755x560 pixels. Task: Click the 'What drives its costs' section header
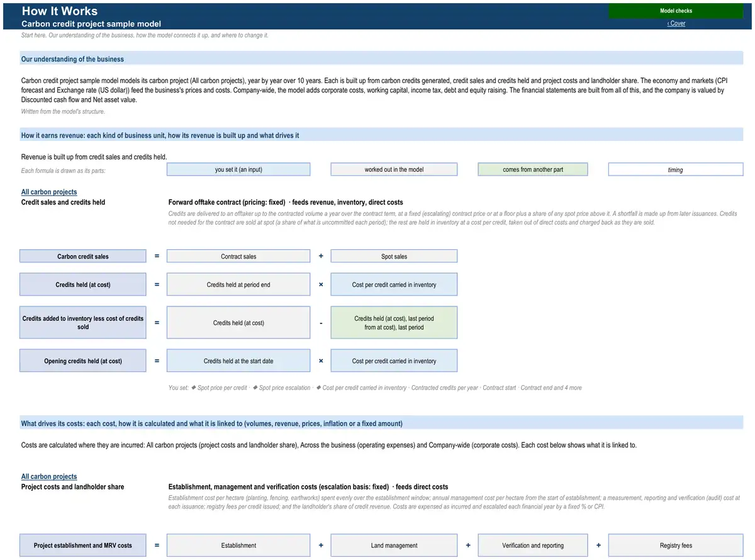click(381, 423)
